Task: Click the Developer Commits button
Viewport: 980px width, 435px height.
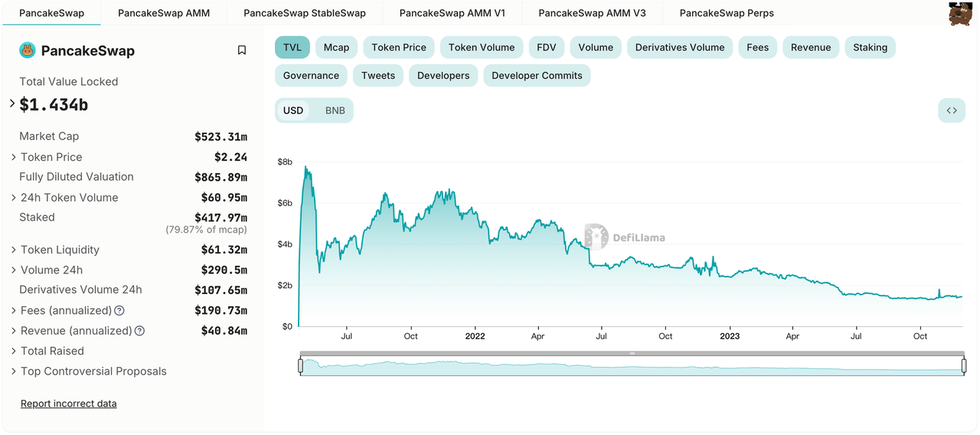Action: click(537, 75)
